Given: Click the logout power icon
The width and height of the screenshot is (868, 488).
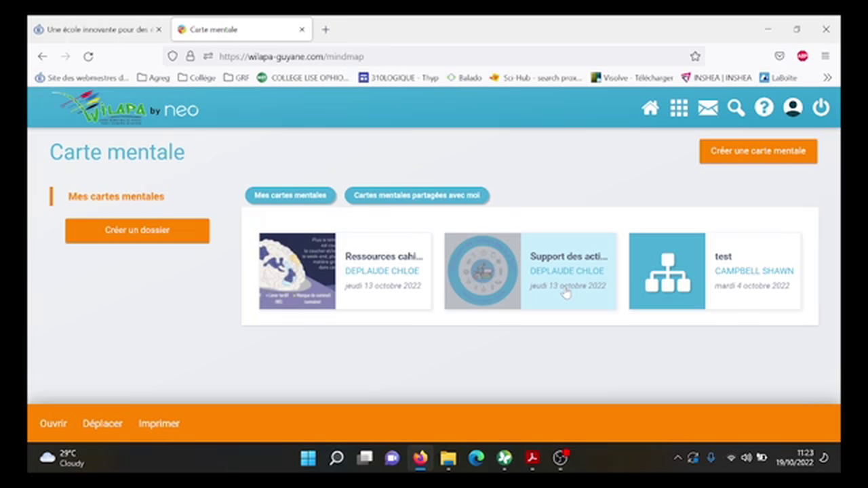Looking at the screenshot, I should (x=821, y=108).
